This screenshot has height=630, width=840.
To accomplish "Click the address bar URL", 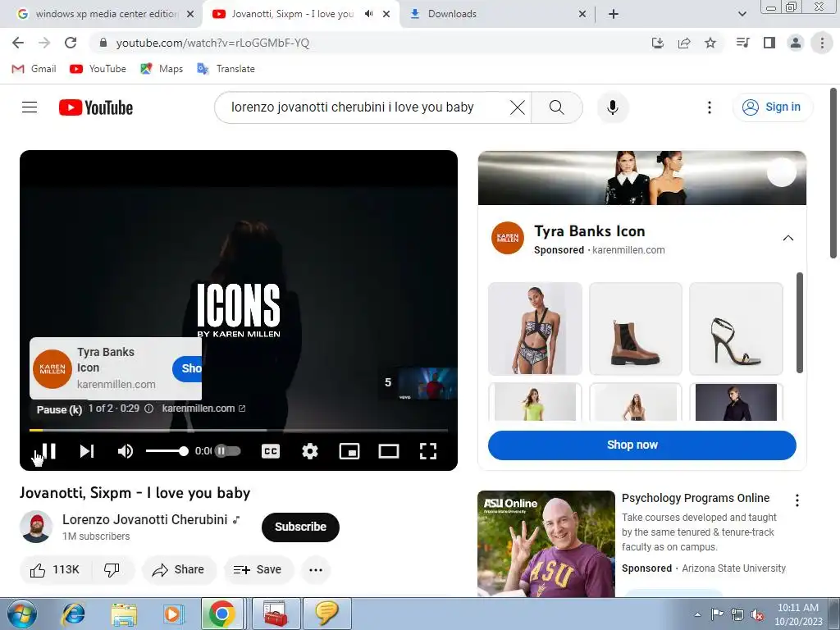I will click(212, 43).
